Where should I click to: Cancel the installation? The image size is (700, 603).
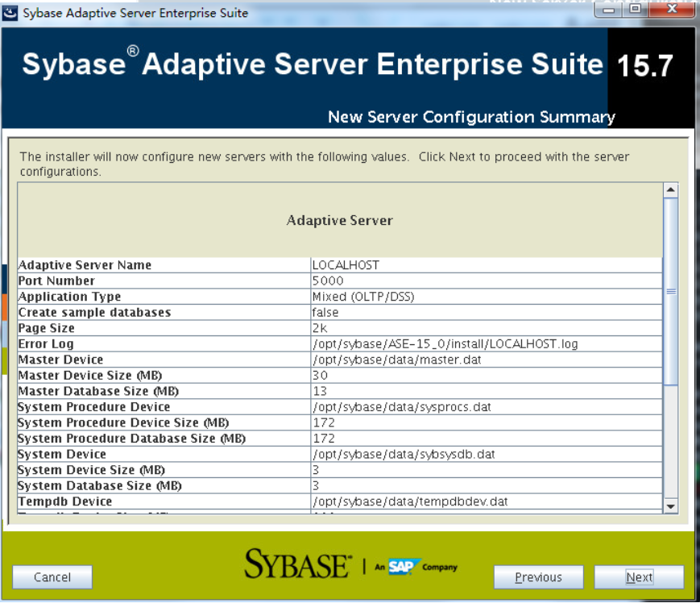52,577
